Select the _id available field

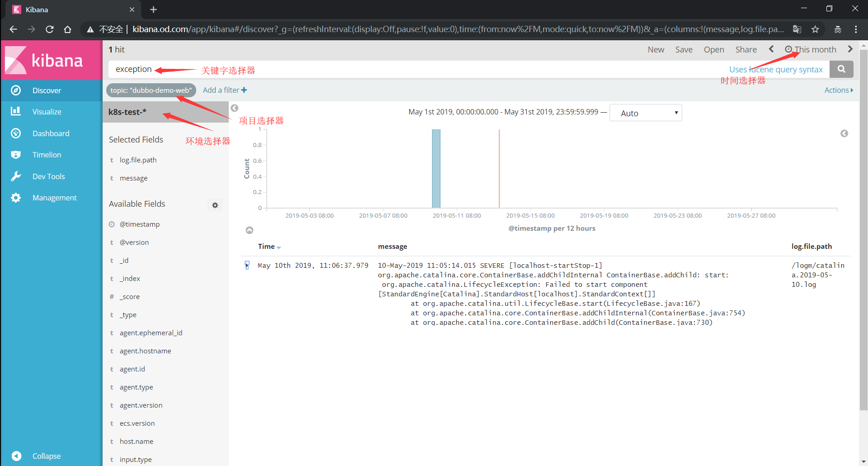pos(124,260)
